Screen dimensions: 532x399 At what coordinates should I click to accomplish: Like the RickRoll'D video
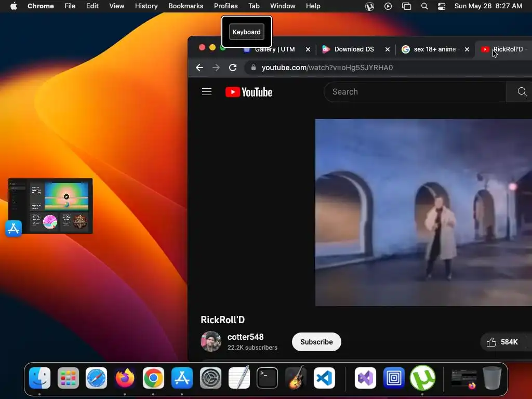[502, 342]
